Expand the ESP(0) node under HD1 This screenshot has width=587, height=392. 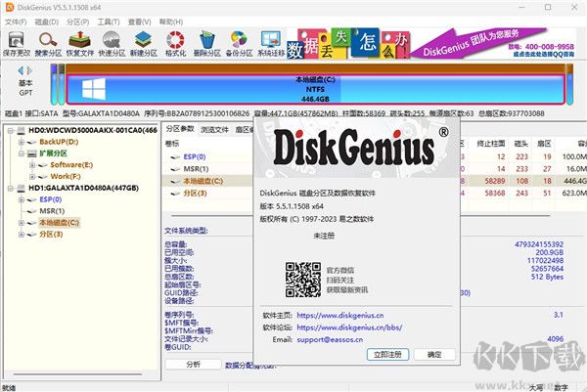(x=22, y=199)
